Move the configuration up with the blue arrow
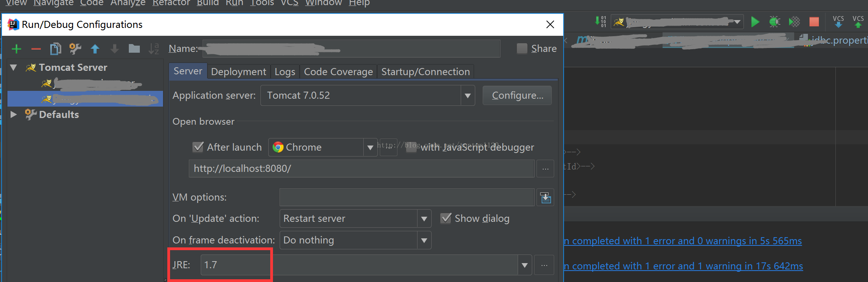 (x=95, y=49)
